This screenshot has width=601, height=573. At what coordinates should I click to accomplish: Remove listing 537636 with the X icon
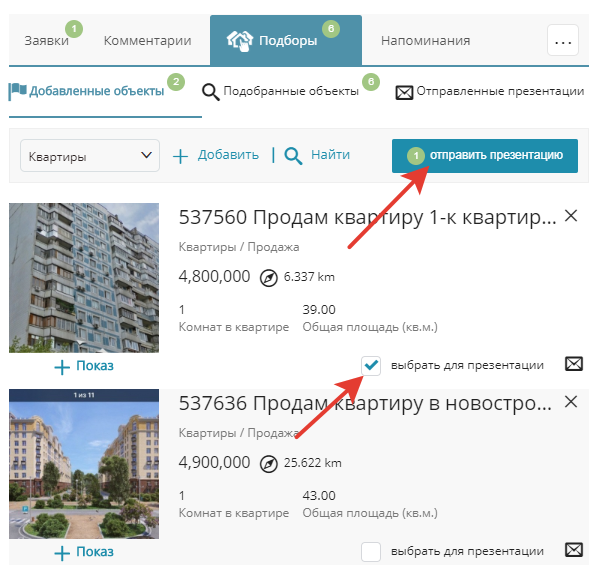coord(571,402)
